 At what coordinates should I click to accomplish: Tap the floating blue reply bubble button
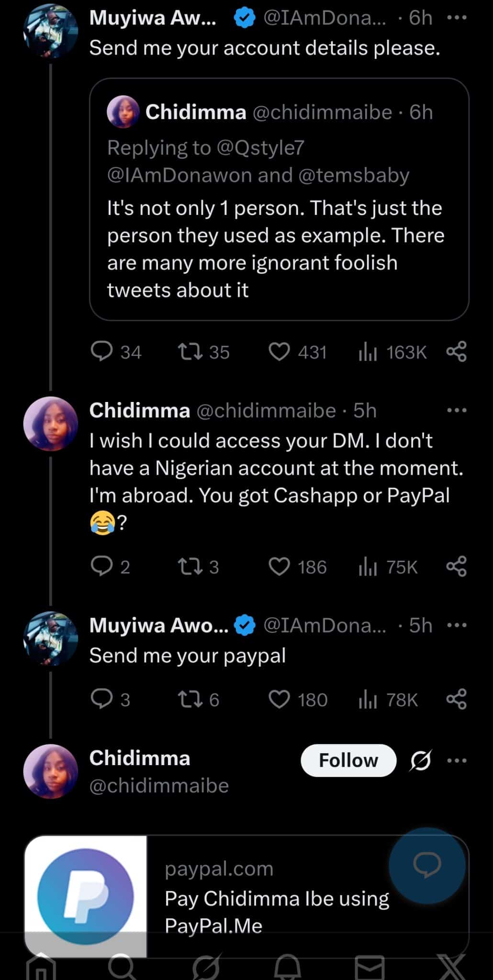point(427,865)
